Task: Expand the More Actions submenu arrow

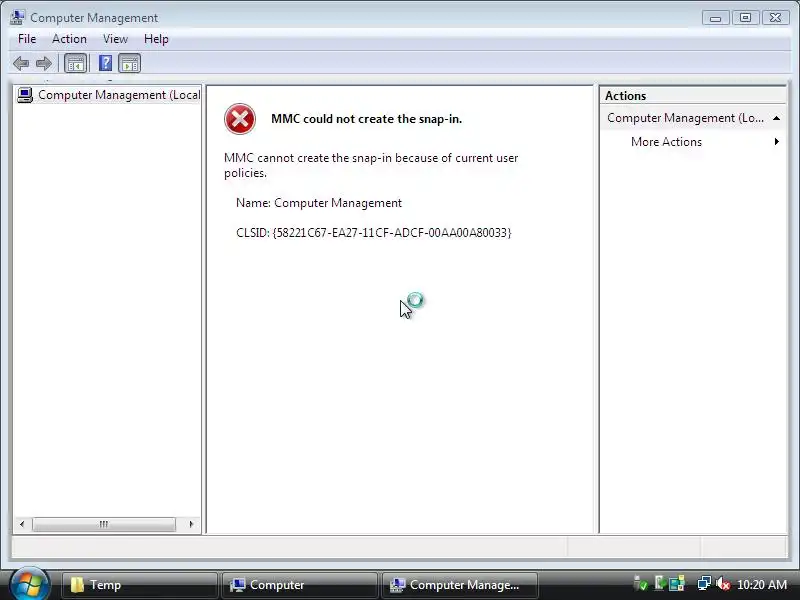Action: click(x=777, y=141)
